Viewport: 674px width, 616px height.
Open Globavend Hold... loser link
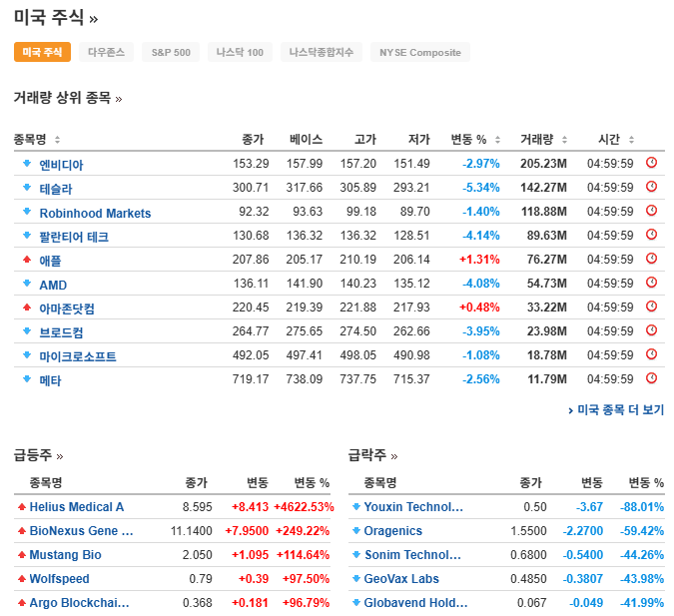click(415, 603)
